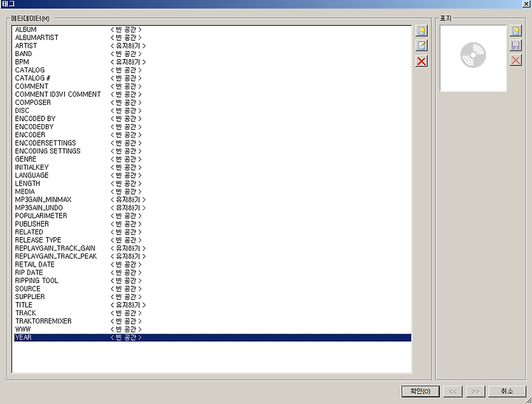Select the RELEASE TYPE row
Image resolution: width=532 pixels, height=404 pixels.
[213, 240]
